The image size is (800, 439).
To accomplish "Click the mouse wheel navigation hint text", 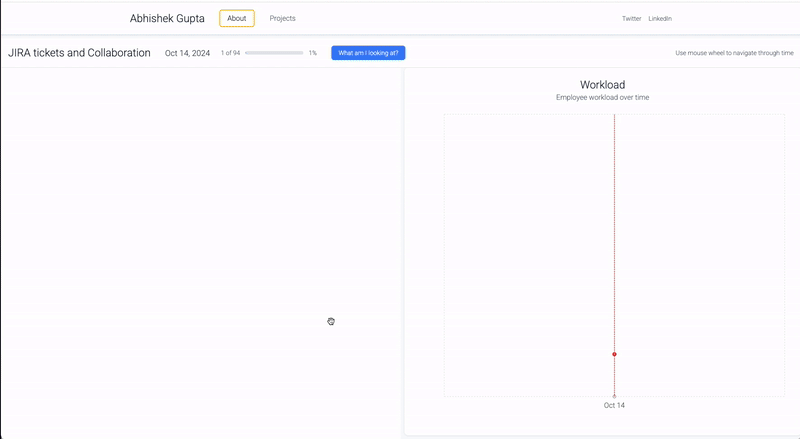I will point(734,53).
